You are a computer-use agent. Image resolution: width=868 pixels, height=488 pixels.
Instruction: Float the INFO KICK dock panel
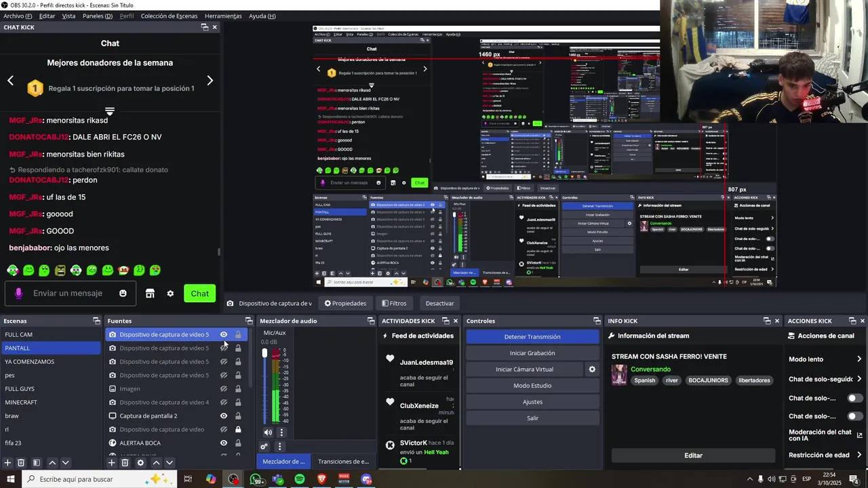pyautogui.click(x=767, y=321)
